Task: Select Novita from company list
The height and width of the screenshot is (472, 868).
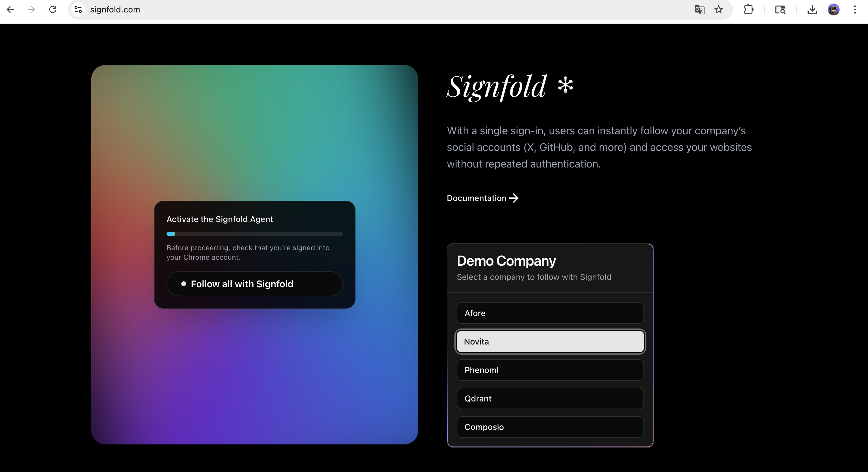Action: (550, 342)
